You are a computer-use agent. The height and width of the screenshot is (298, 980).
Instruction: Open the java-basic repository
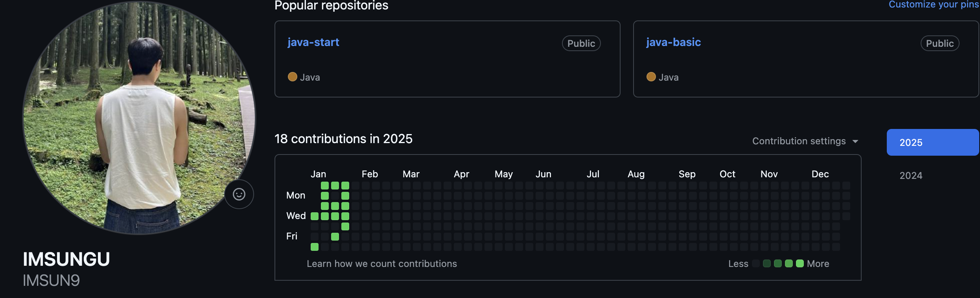tap(673, 42)
